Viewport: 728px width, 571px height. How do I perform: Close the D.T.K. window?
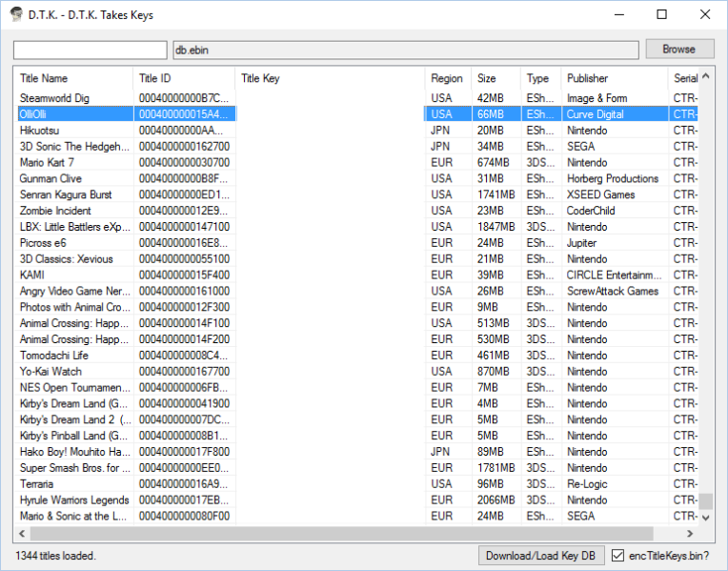[705, 14]
